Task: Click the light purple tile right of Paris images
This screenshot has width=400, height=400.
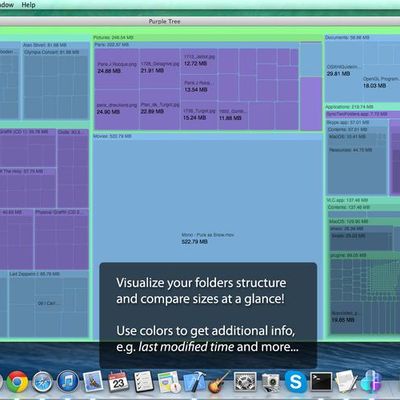Action: (311, 103)
